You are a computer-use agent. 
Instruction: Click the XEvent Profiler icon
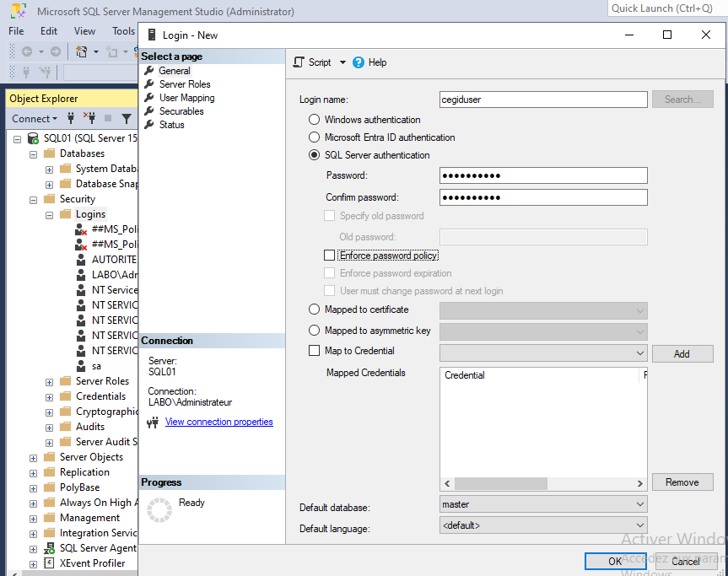(x=49, y=563)
